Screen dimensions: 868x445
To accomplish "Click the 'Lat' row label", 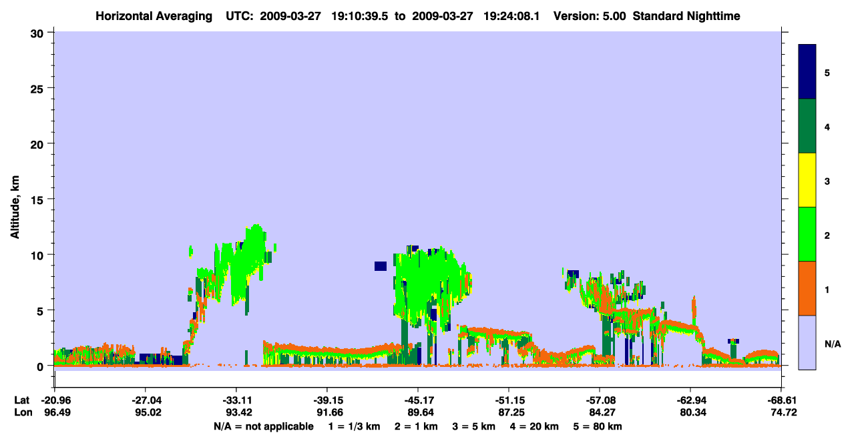I will pyautogui.click(x=22, y=400).
